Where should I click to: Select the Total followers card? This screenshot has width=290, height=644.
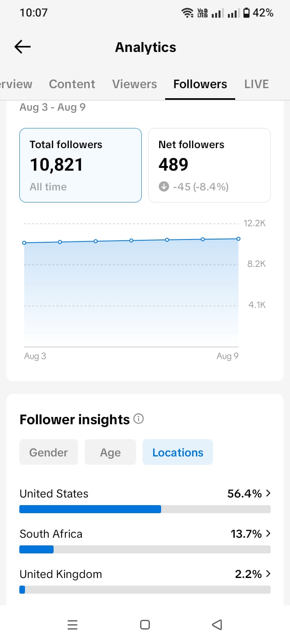coord(81,165)
